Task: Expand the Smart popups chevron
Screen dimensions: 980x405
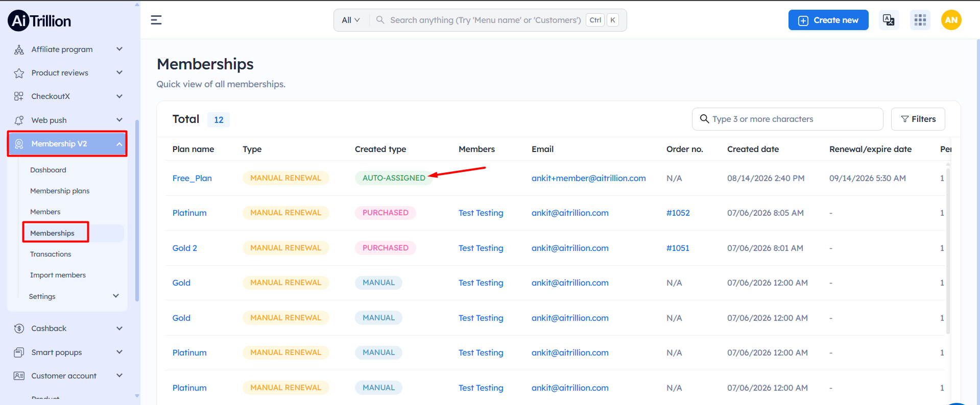Action: 119,352
